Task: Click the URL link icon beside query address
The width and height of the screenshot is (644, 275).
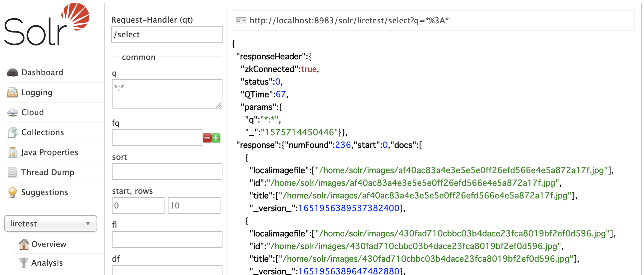Action: (x=241, y=20)
